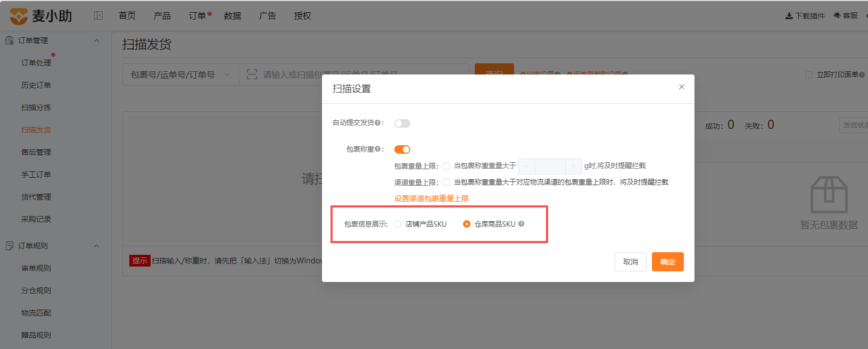Toggle the 自动提交发货 switch
The width and height of the screenshot is (868, 349).
tap(402, 123)
